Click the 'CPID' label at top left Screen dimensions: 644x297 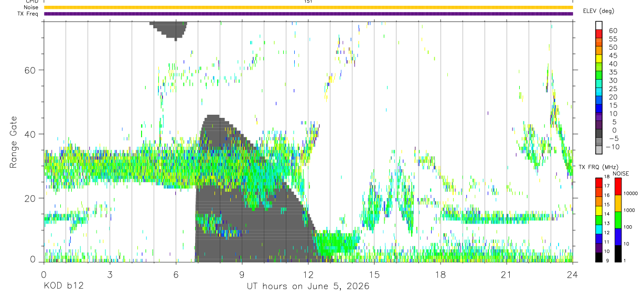click(31, 2)
